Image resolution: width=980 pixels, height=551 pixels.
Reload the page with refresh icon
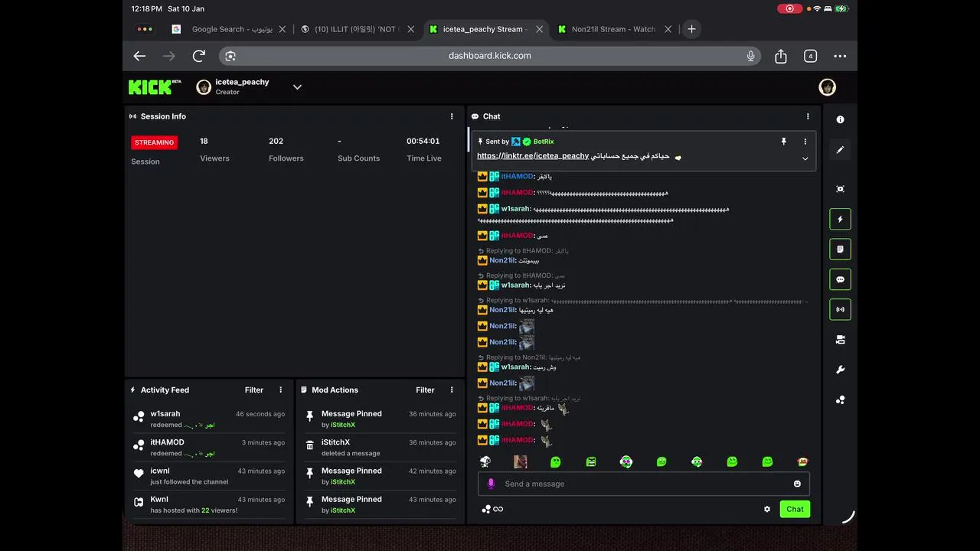[x=199, y=56]
